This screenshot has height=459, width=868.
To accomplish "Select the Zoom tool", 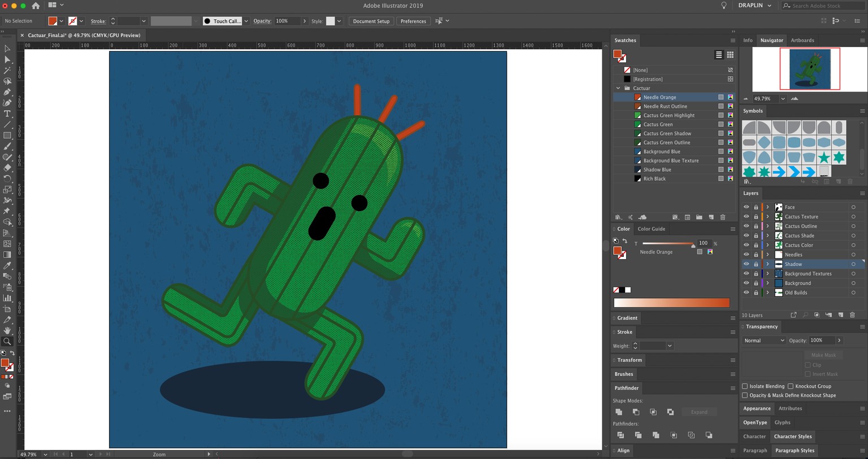I will (x=7, y=341).
